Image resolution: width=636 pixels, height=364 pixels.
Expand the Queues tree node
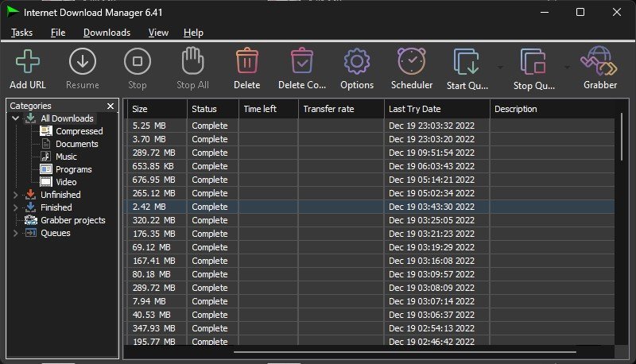(x=15, y=233)
